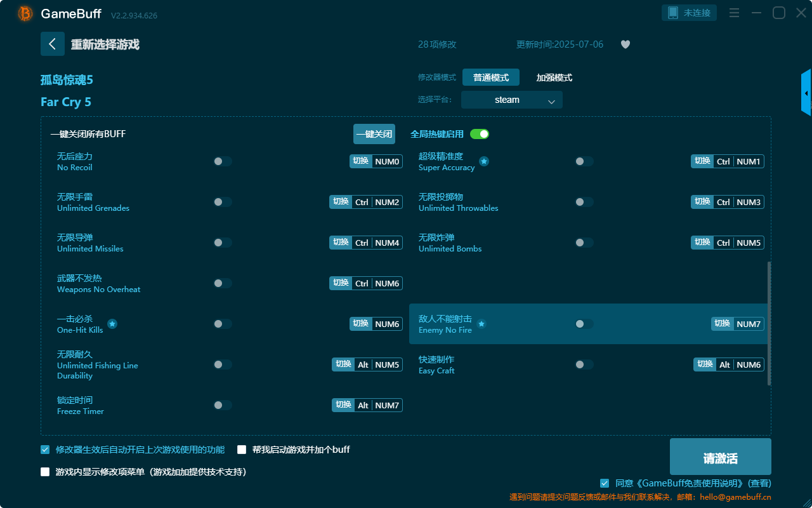Click the star beside Enemy No Fire
Image resolution: width=812 pixels, height=508 pixels.
[481, 324]
